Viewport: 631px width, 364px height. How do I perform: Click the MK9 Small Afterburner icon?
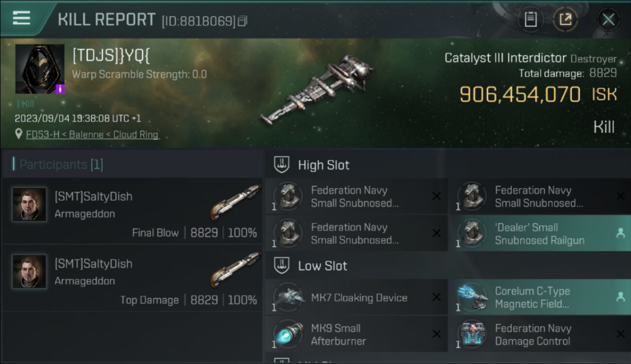click(288, 334)
